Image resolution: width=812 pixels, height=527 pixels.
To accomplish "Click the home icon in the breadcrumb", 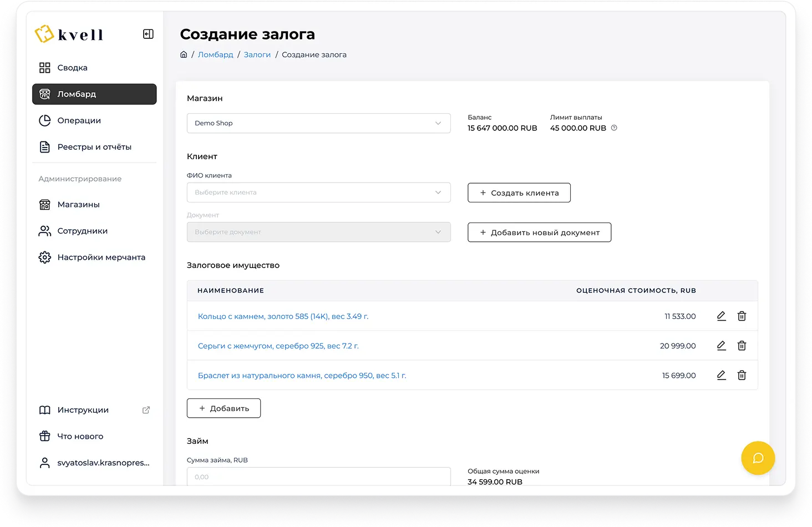I will [184, 54].
